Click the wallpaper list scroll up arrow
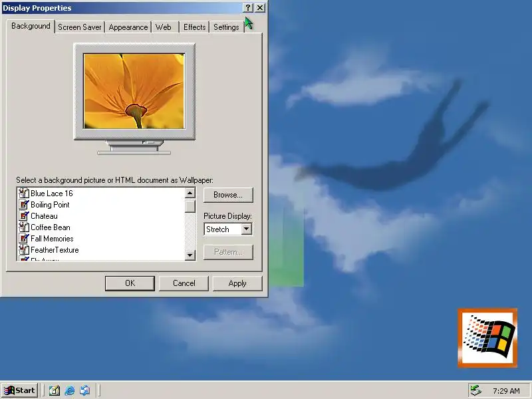This screenshot has width=532, height=399. (190, 193)
